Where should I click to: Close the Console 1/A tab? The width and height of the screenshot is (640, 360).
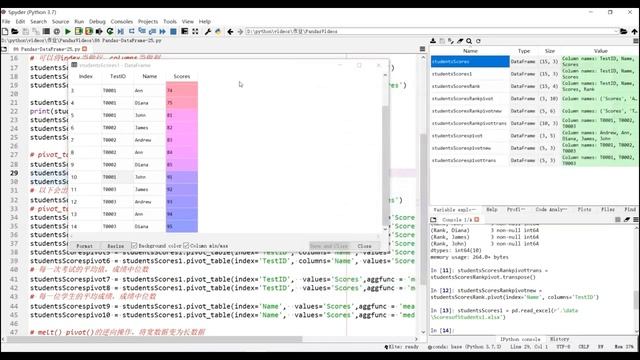pyautogui.click(x=476, y=220)
